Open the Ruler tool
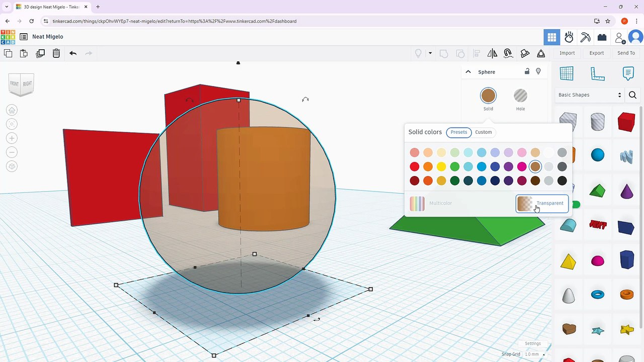 [597, 73]
